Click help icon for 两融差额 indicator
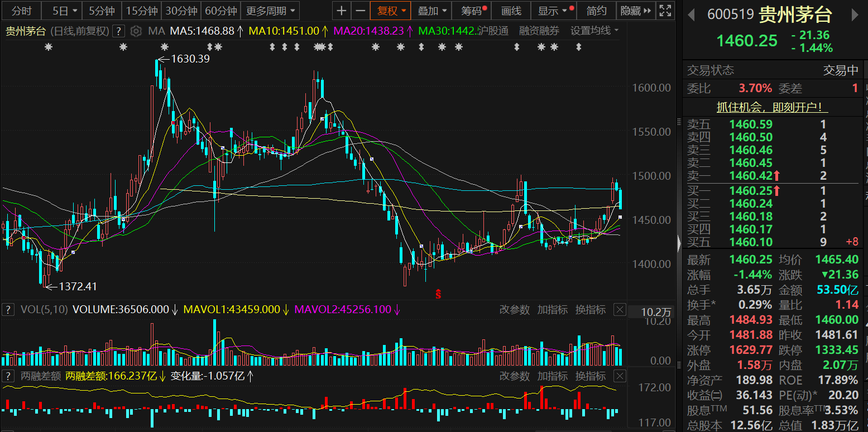The height and width of the screenshot is (432, 868). [x=8, y=376]
